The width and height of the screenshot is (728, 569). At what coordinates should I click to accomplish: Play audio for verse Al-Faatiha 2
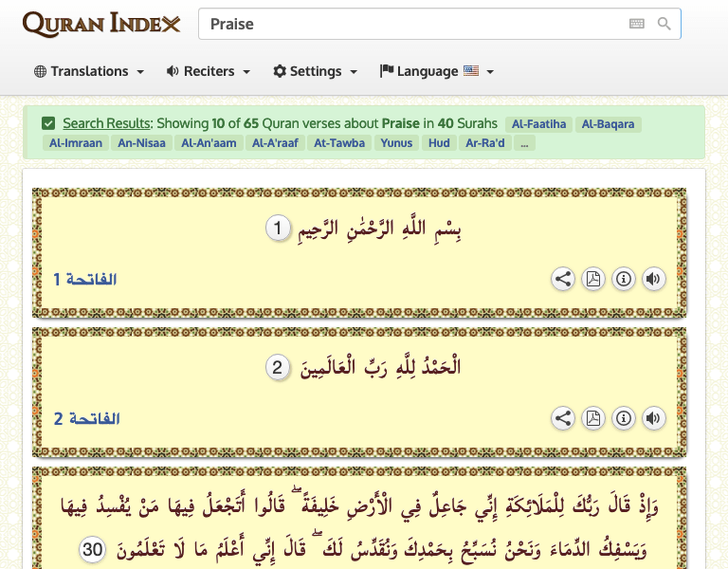click(654, 418)
